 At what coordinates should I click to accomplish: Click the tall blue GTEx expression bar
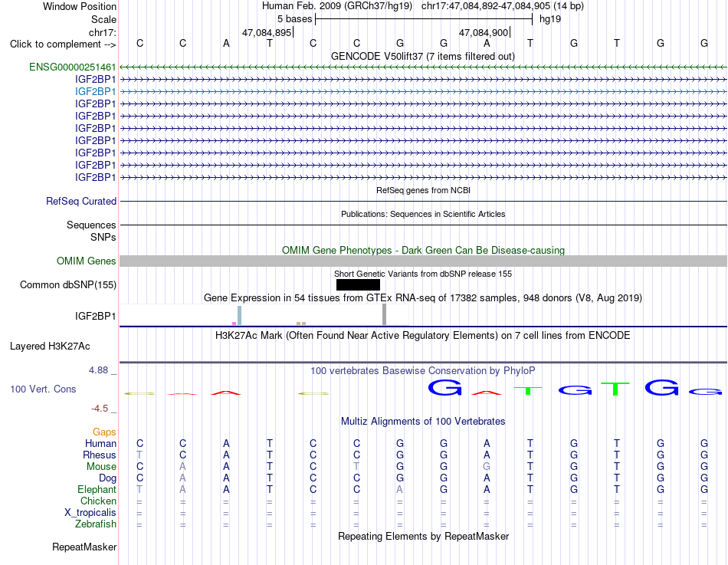(240, 315)
